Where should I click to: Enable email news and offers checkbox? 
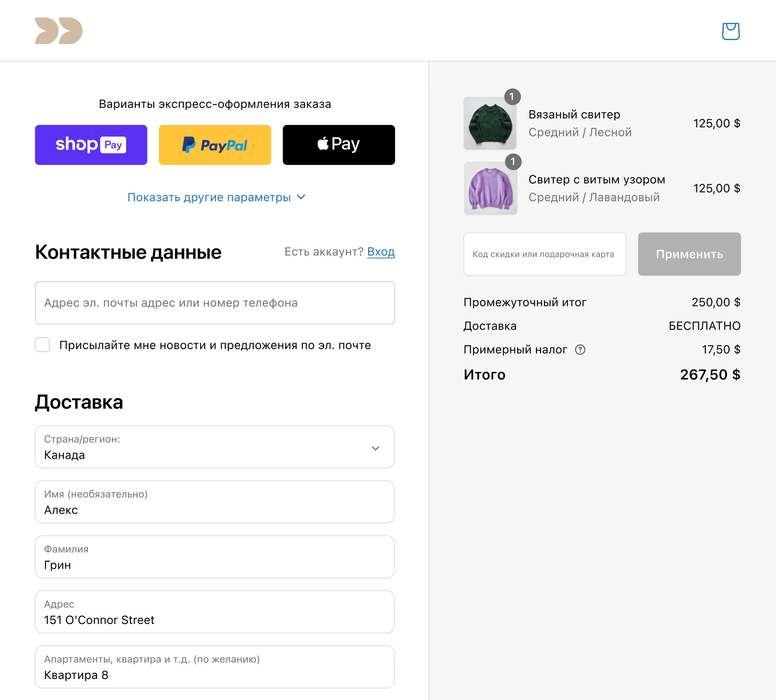[x=42, y=345]
